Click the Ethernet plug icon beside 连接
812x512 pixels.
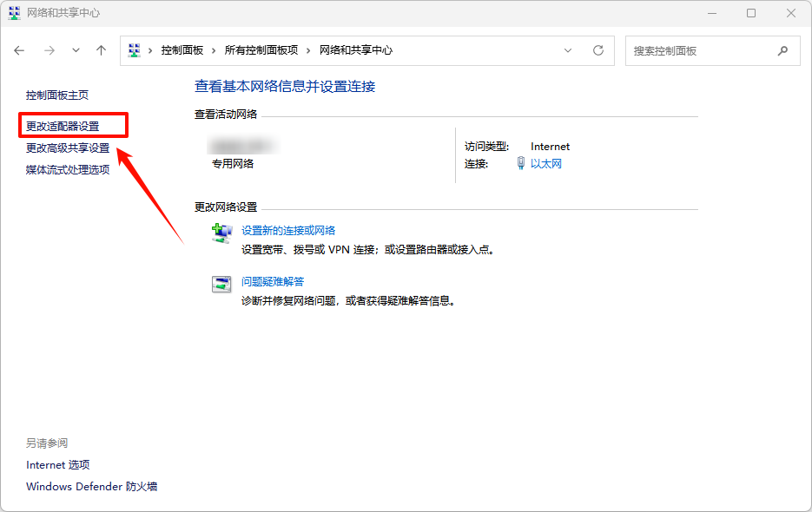click(519, 163)
